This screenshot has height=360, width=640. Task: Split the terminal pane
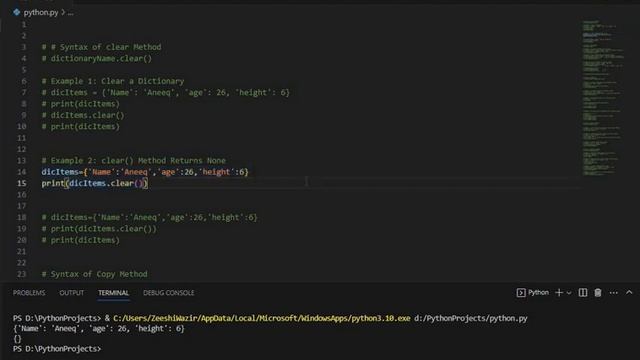pyautogui.click(x=583, y=293)
